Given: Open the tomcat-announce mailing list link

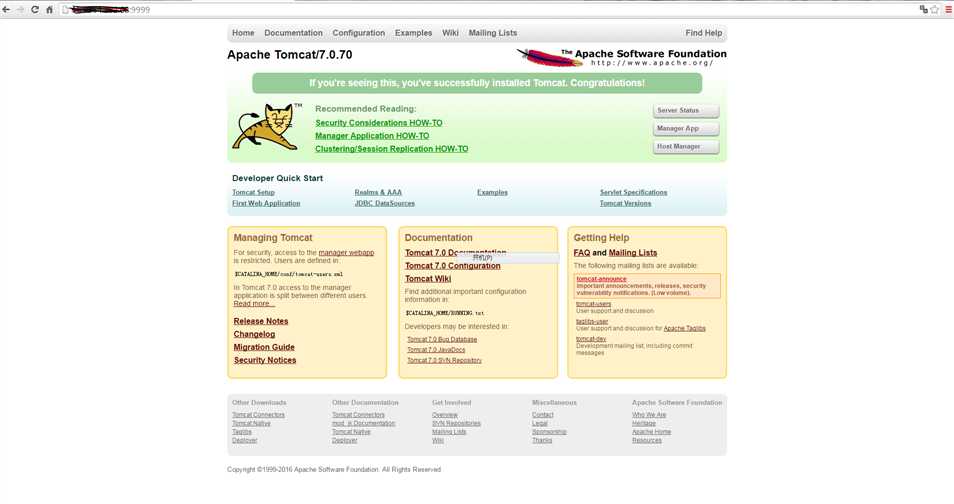Looking at the screenshot, I should [601, 279].
